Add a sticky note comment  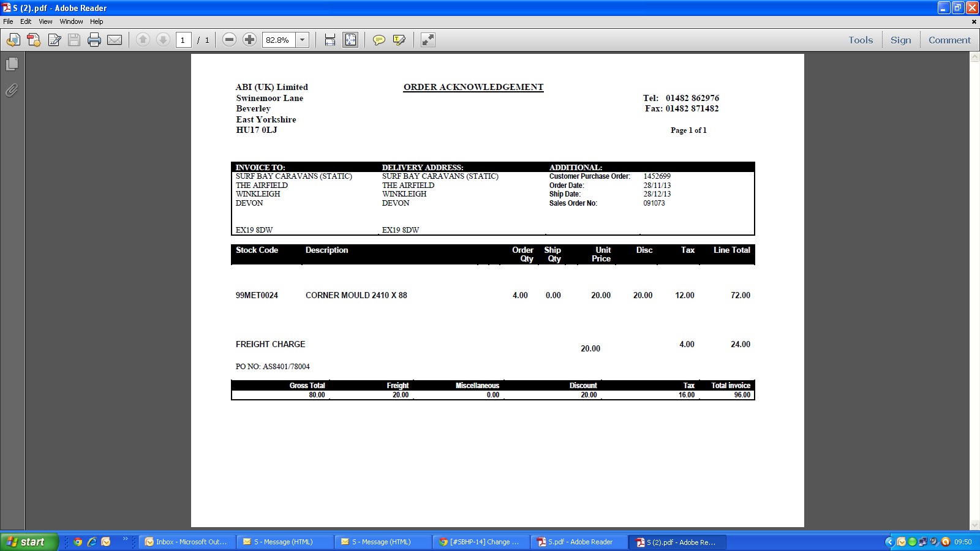click(x=379, y=40)
